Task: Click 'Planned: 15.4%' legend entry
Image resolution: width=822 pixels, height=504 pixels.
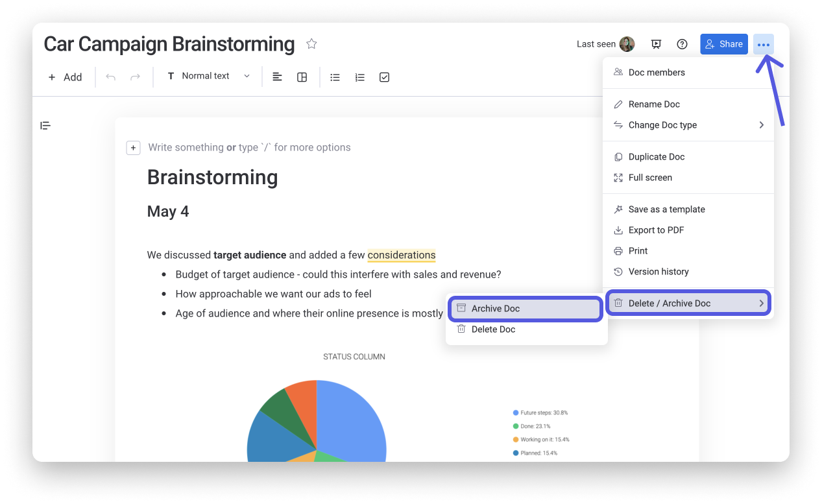Action: pos(535,453)
